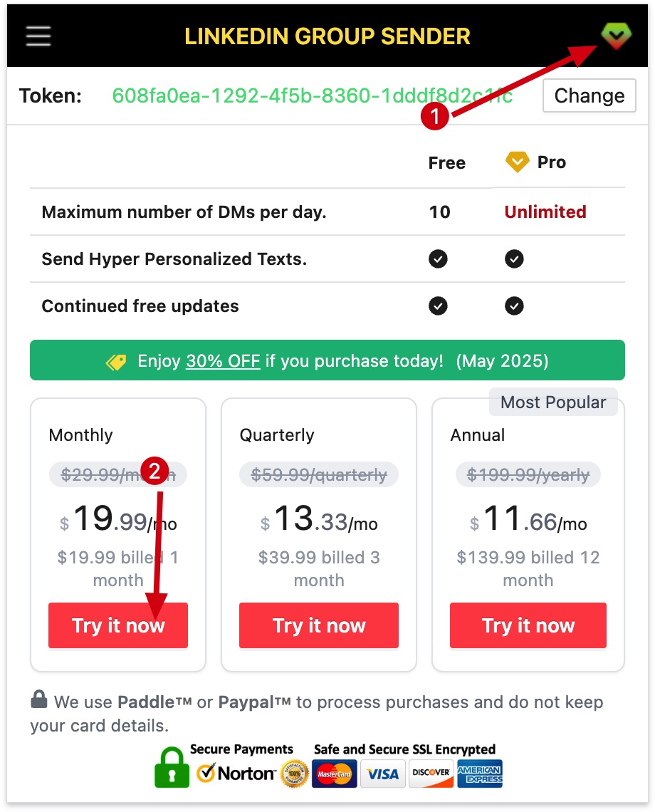Click the gray padlock security icon
The image size is (655, 812).
[x=39, y=700]
